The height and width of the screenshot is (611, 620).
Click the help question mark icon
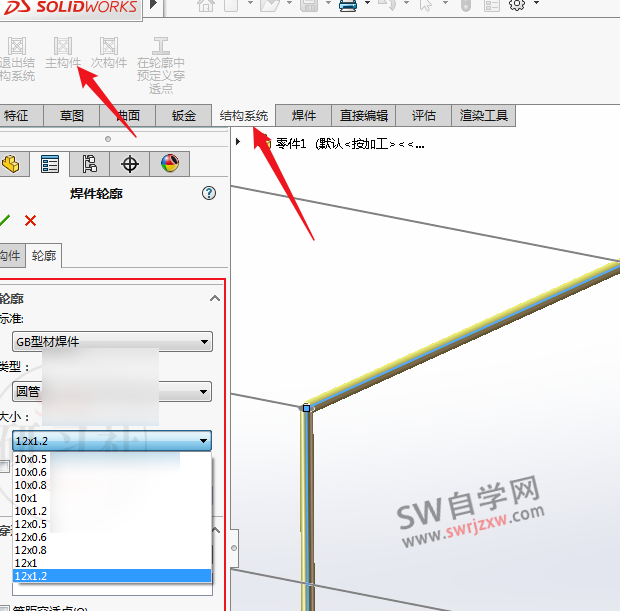[x=209, y=193]
